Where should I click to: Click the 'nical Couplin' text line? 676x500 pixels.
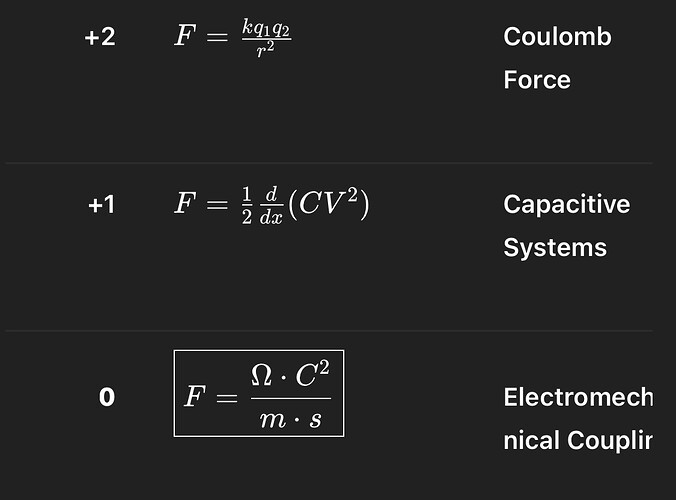[578, 441]
